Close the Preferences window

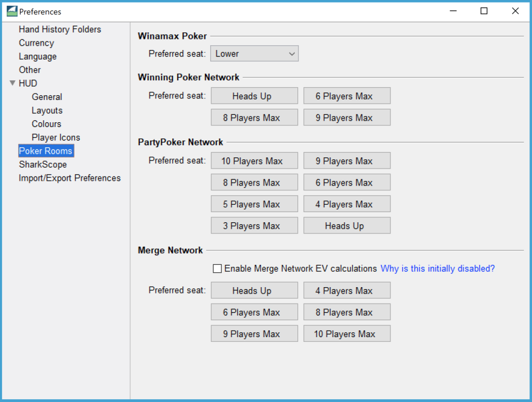[515, 11]
